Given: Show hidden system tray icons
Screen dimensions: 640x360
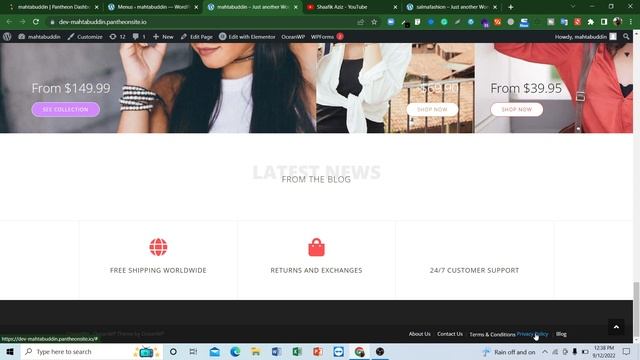Looking at the screenshot, I should 545,352.
